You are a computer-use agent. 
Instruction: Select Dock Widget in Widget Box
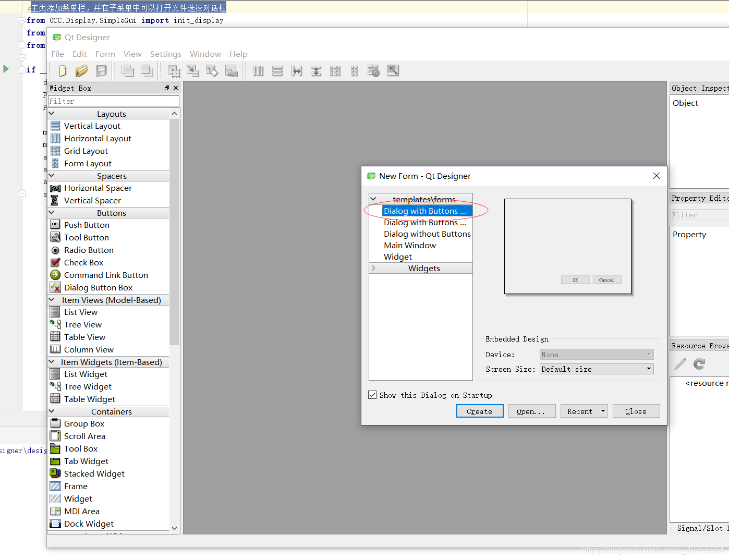click(89, 524)
